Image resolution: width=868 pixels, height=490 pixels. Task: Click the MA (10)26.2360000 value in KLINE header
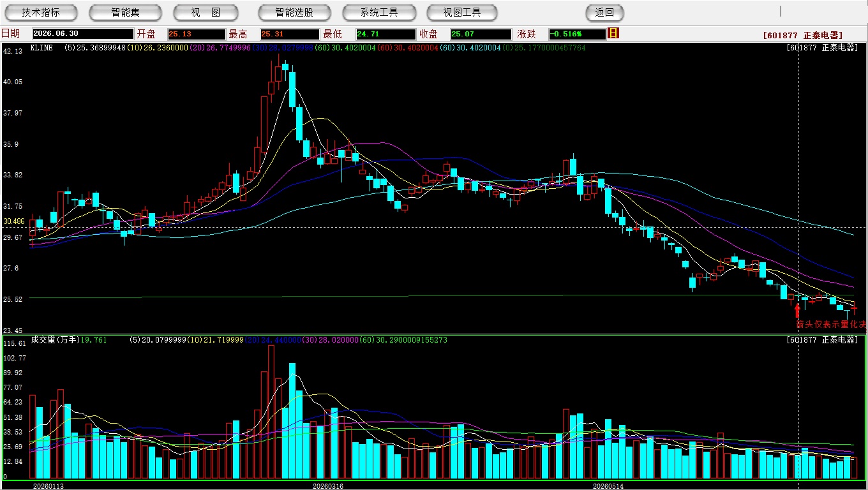158,48
